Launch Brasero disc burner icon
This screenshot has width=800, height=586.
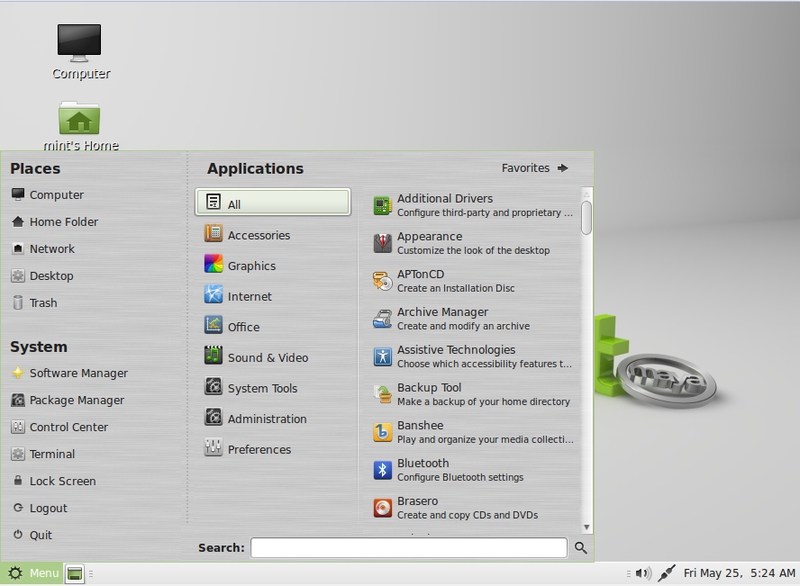(382, 507)
